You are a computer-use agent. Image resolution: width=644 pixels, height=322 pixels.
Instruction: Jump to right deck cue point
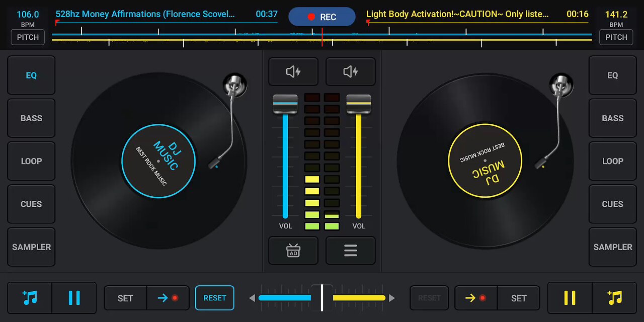point(476,298)
